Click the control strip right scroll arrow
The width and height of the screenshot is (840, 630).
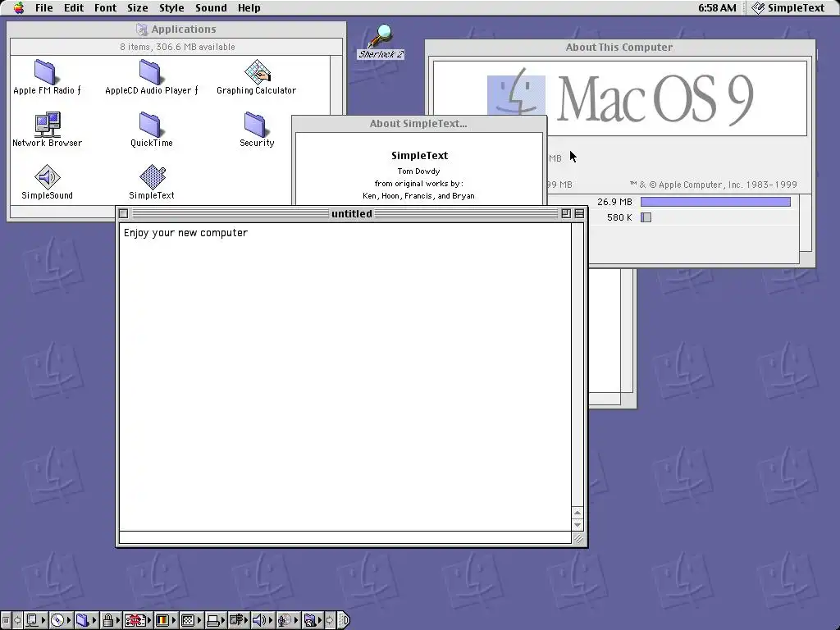point(330,620)
